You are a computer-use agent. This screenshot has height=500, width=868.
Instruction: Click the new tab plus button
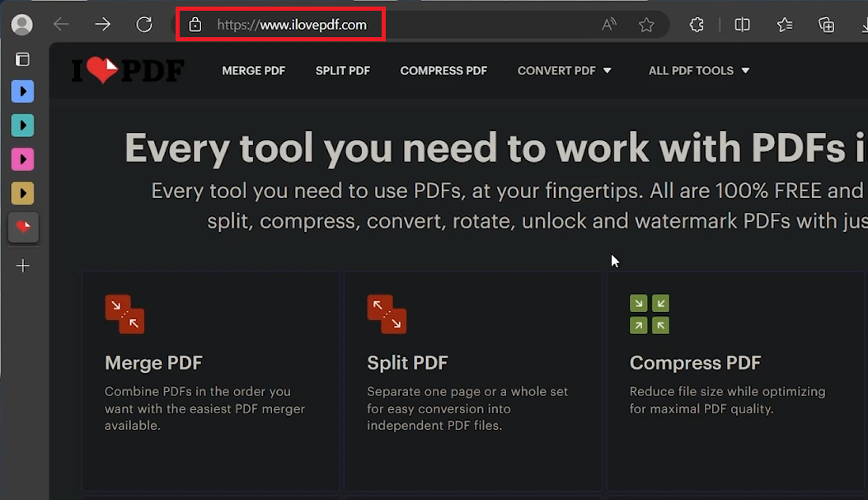coord(22,266)
